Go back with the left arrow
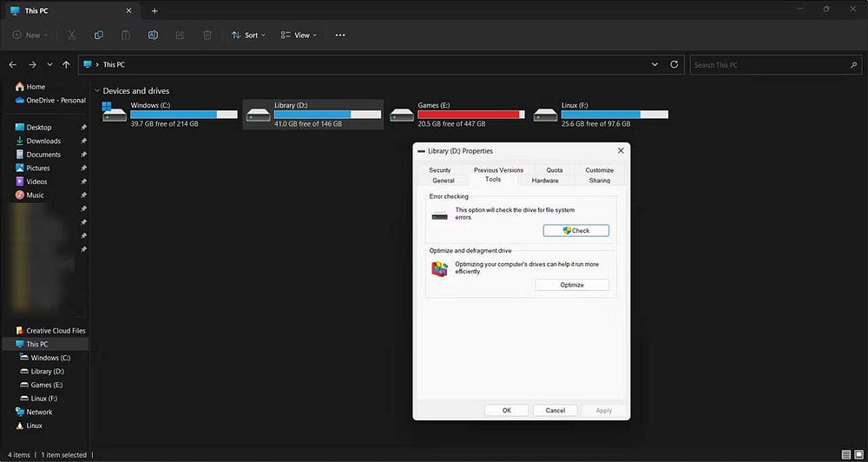 tap(13, 65)
